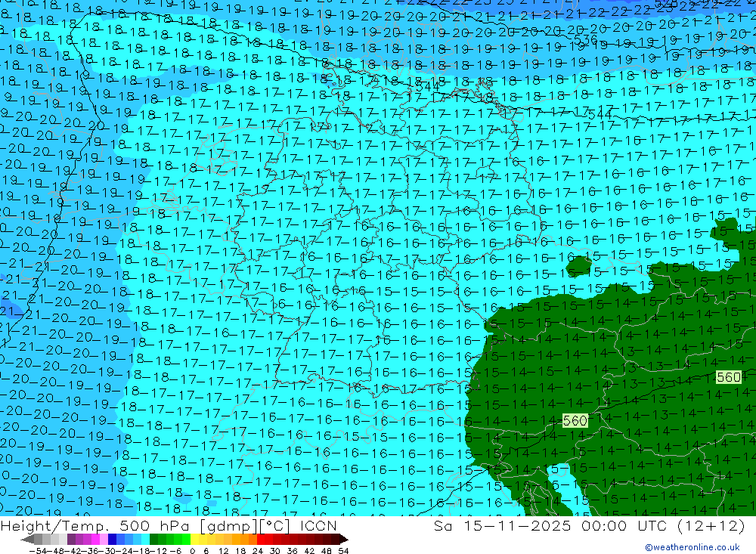This screenshot has height=554, width=756.
Task: Click the 'ICON' model name in the title
Action: [x=318, y=525]
